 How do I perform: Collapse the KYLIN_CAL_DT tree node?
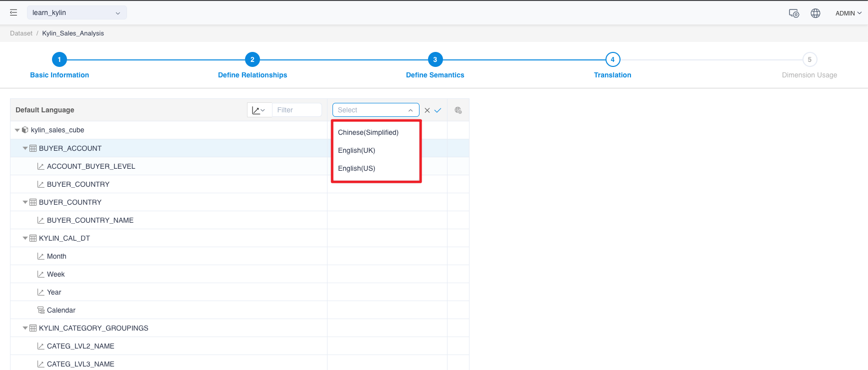tap(25, 238)
